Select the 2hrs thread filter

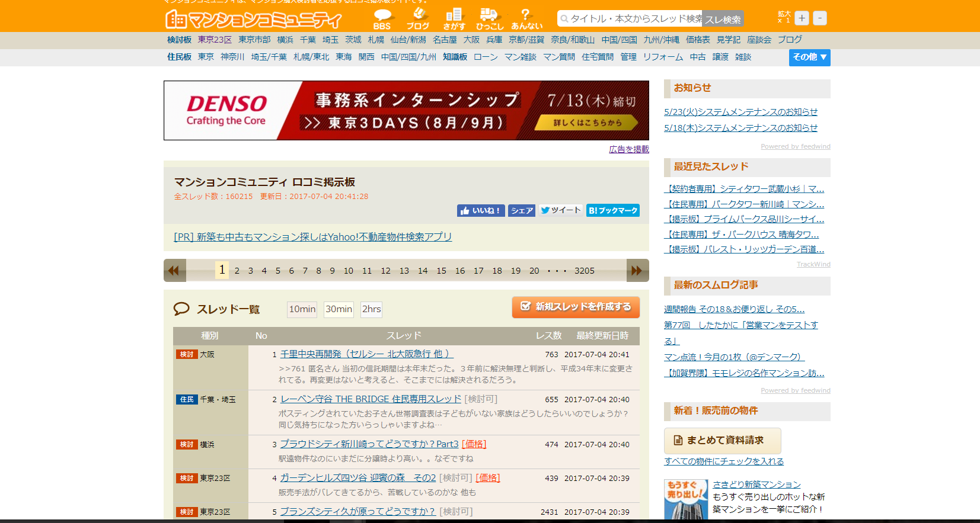[x=372, y=309]
